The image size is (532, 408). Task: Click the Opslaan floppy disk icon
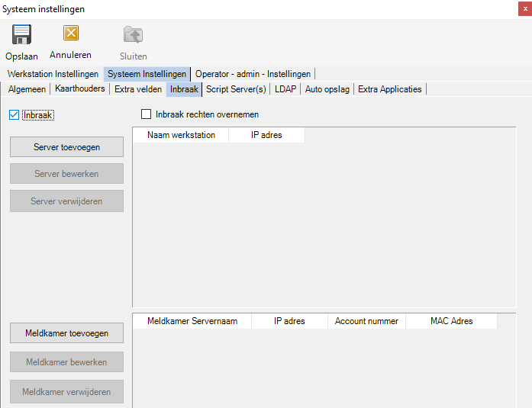(21, 34)
